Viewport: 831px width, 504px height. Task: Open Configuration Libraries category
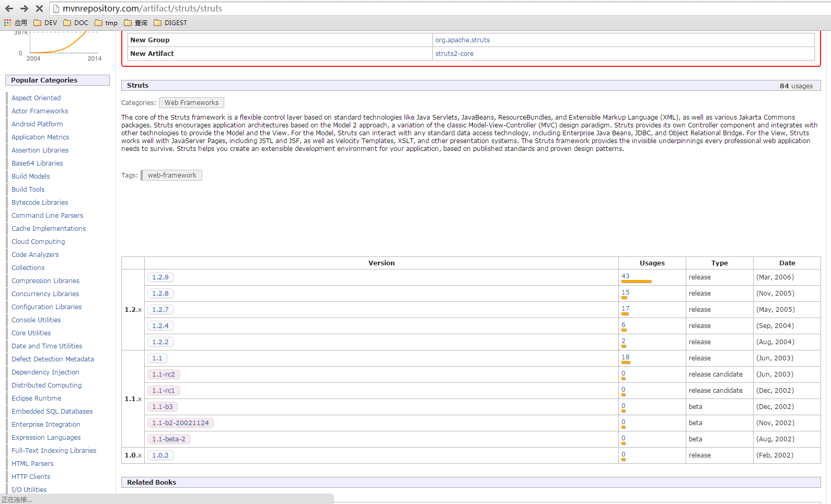click(47, 307)
